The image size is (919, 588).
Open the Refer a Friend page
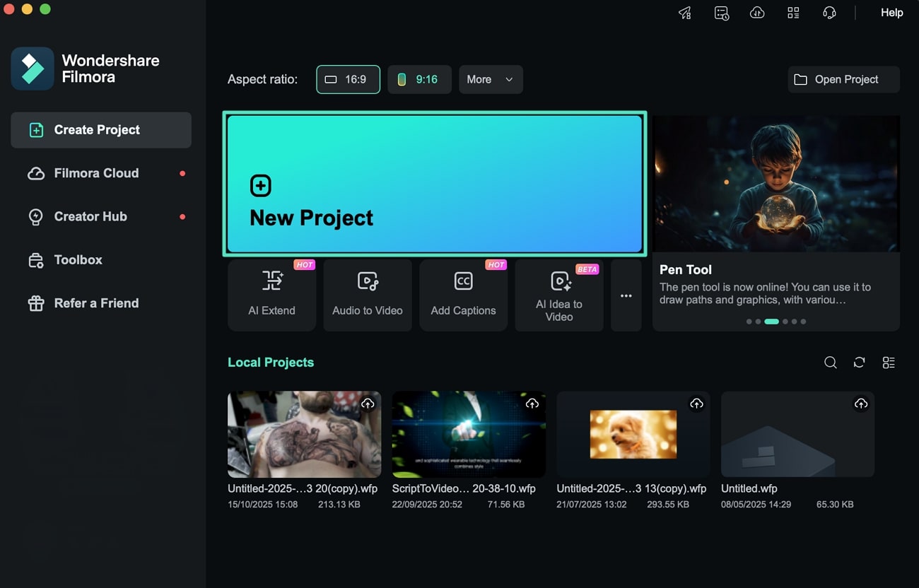coord(95,302)
